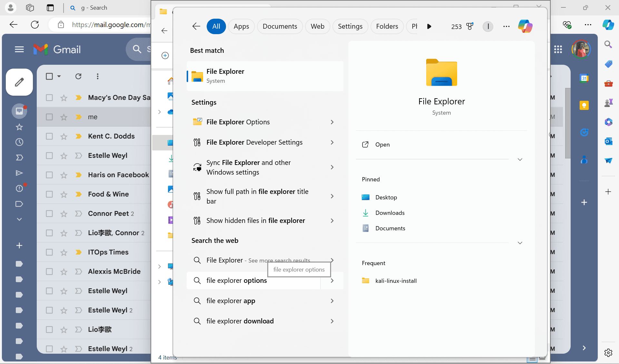619x364 pixels.
Task: Check the Food & Wine email checkbox
Action: click(49, 194)
